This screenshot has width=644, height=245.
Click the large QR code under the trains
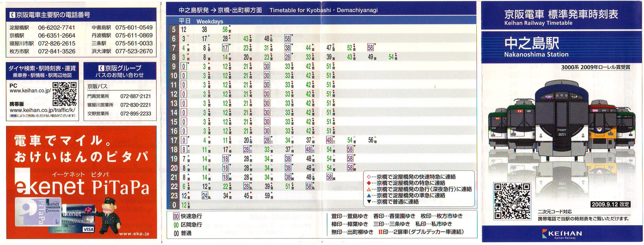[x=512, y=201]
